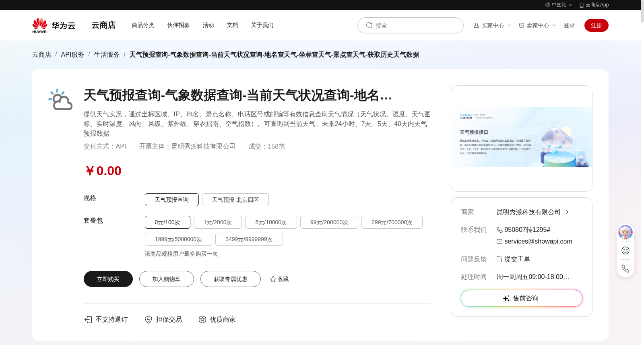Click the 提交工单 edit icon
This screenshot has width=644, height=345.
pyautogui.click(x=500, y=259)
